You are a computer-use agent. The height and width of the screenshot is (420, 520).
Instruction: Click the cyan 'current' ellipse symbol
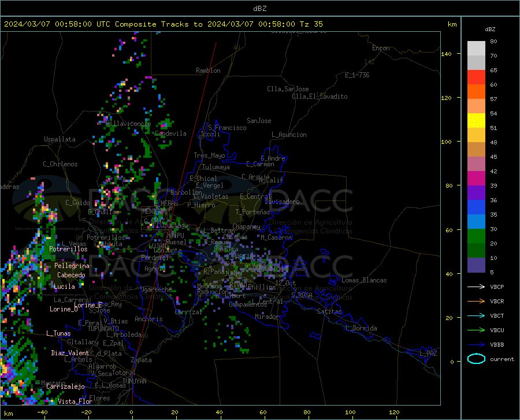tap(476, 359)
